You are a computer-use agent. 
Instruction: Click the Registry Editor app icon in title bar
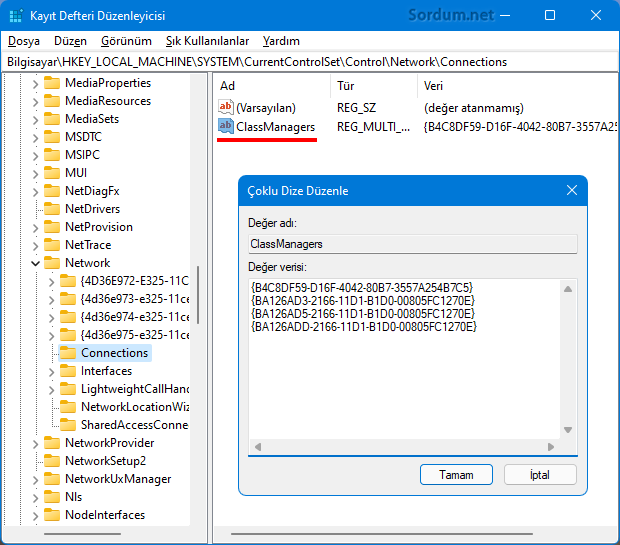click(16, 16)
